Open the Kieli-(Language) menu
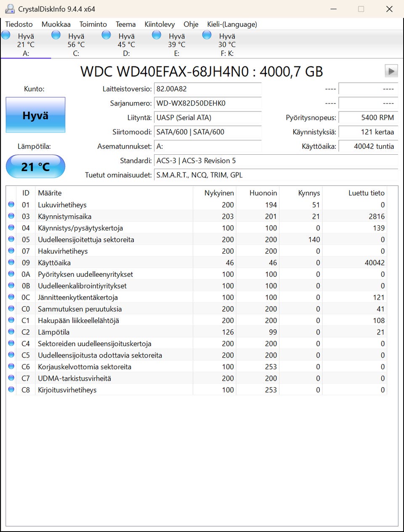404x532 pixels. (x=232, y=24)
